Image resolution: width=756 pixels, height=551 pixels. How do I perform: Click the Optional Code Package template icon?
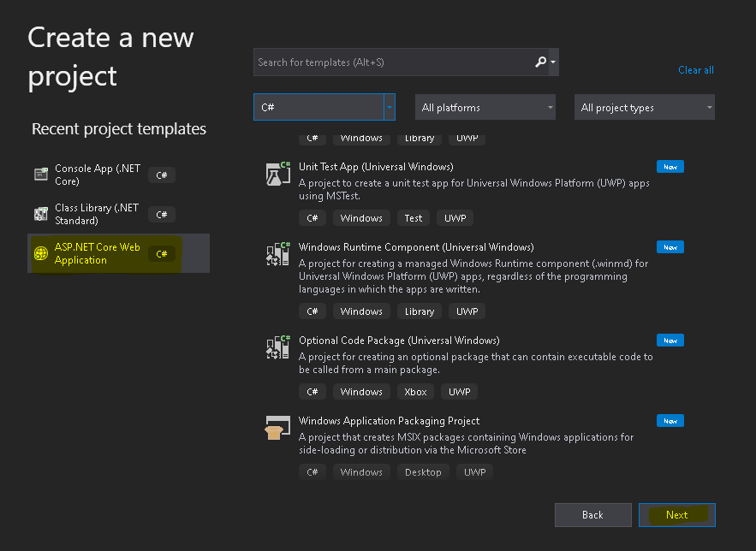click(x=278, y=347)
